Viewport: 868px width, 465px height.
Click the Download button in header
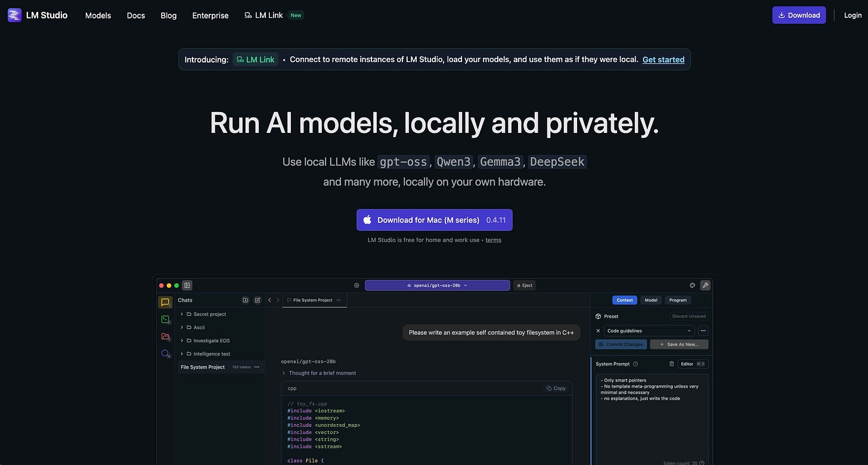[799, 15]
